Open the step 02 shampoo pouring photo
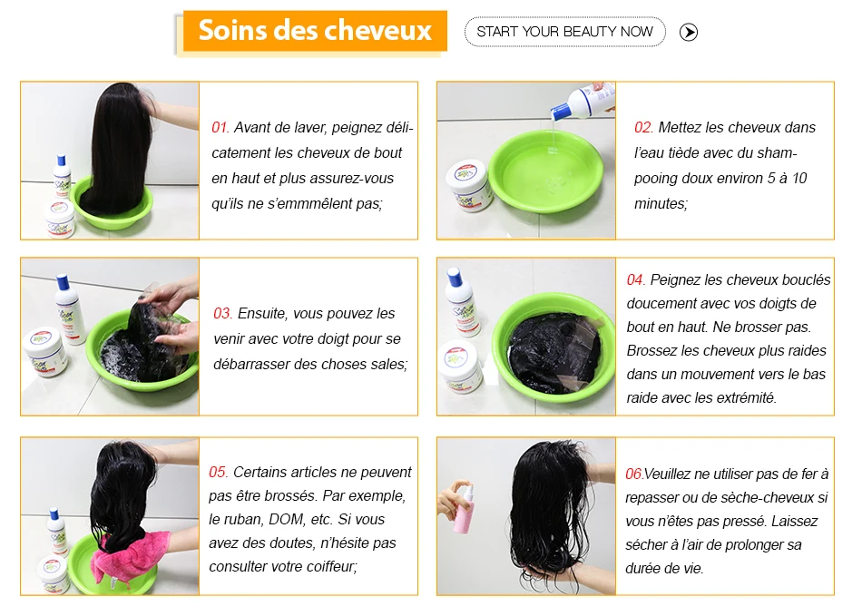 coord(526,161)
